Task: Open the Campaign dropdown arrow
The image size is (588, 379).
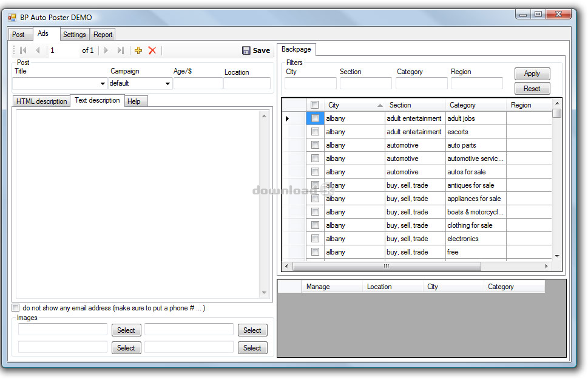Action: pos(167,83)
